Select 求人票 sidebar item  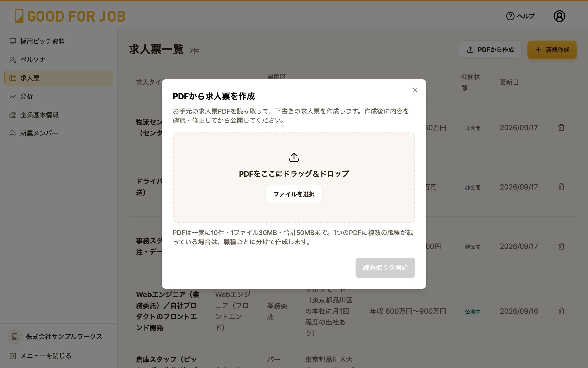(59, 78)
